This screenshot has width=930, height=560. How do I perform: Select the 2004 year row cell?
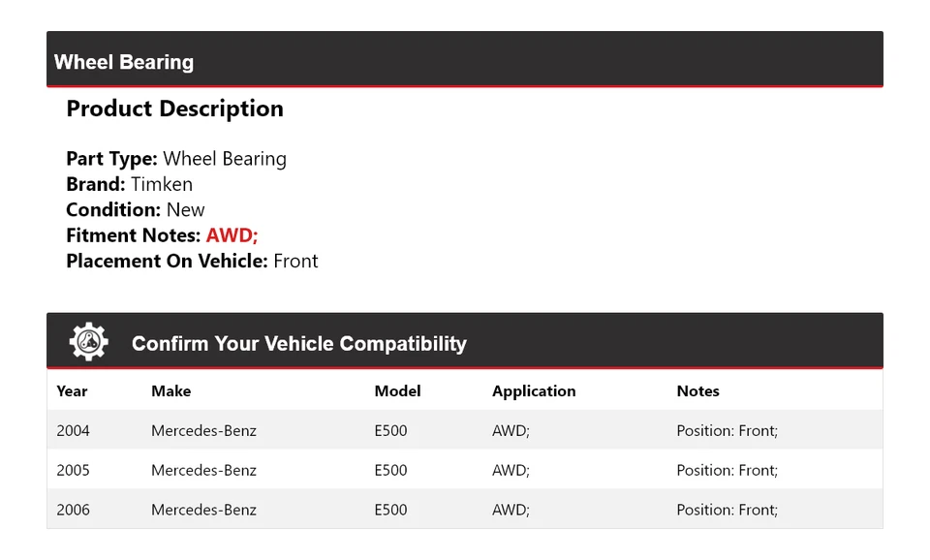click(73, 430)
